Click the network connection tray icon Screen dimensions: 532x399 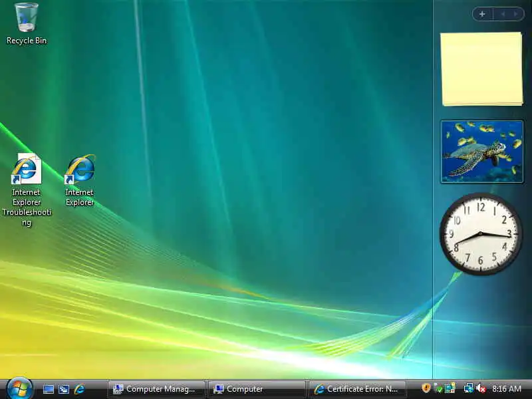(469, 388)
